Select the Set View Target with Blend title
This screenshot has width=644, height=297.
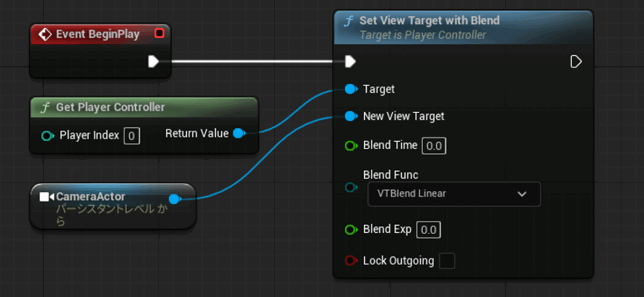pos(430,21)
